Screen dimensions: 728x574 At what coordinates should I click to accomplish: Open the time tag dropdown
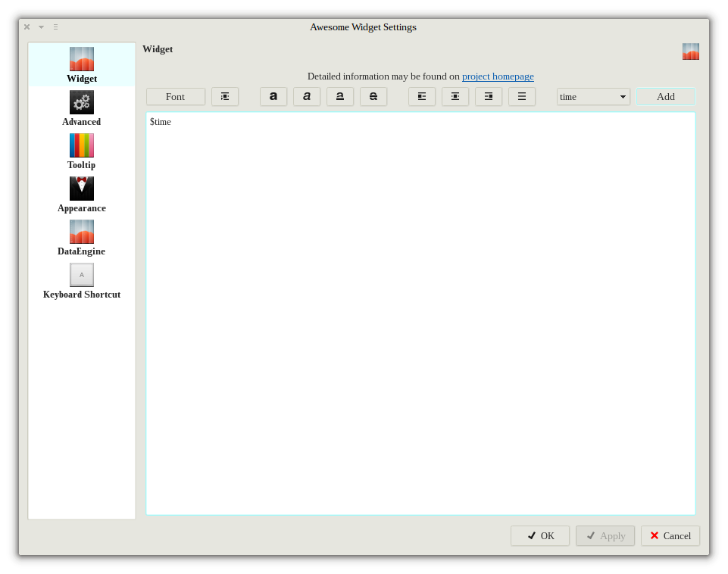(x=593, y=97)
